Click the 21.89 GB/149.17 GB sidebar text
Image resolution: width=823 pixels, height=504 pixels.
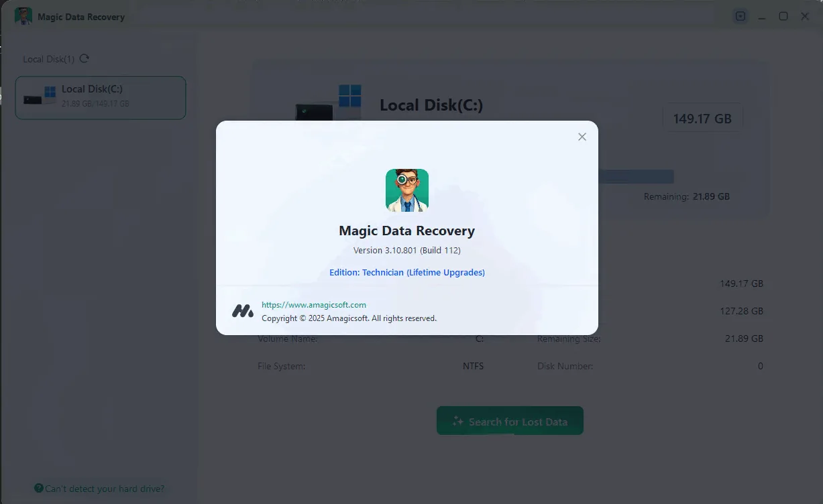point(95,104)
